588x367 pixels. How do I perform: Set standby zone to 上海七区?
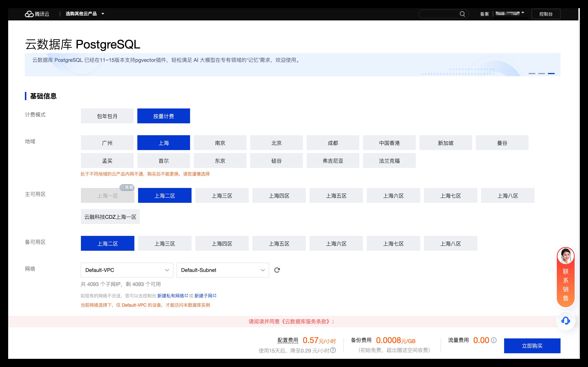393,243
